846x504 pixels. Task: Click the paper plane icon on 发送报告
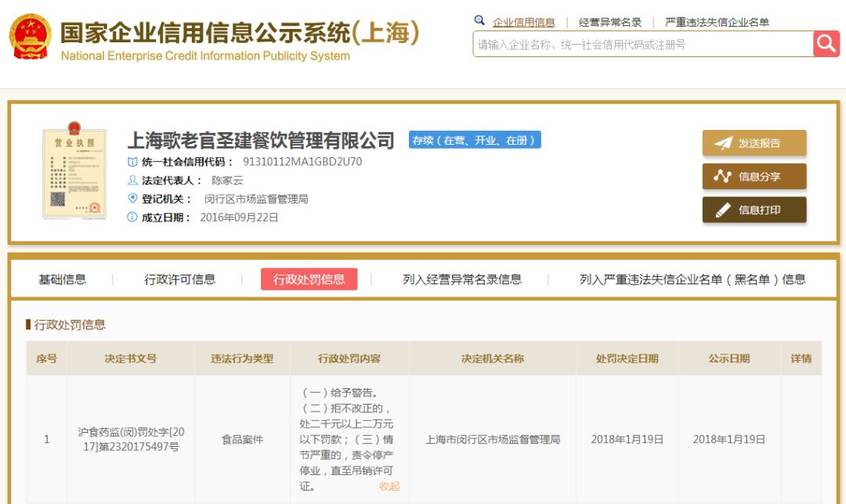724,143
